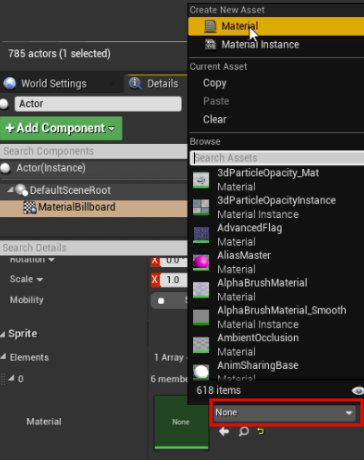Click the Actor name field
The width and height of the screenshot is (364, 460).
click(x=98, y=104)
